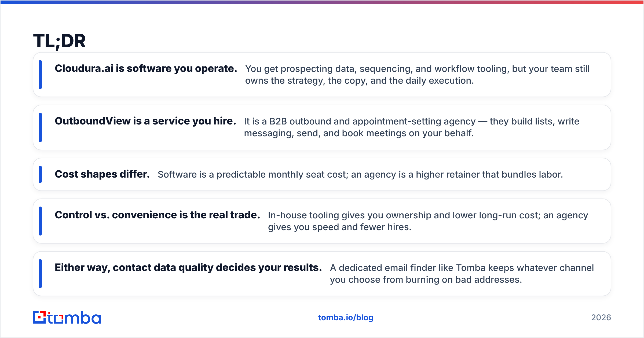644x338 pixels.
Task: Open the tomba.io/blog link
Action: [x=346, y=318]
